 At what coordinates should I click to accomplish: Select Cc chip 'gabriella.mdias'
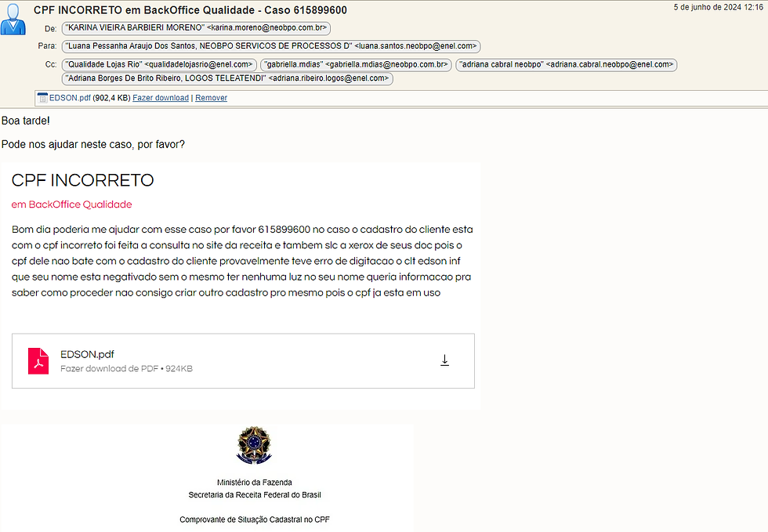(x=356, y=65)
